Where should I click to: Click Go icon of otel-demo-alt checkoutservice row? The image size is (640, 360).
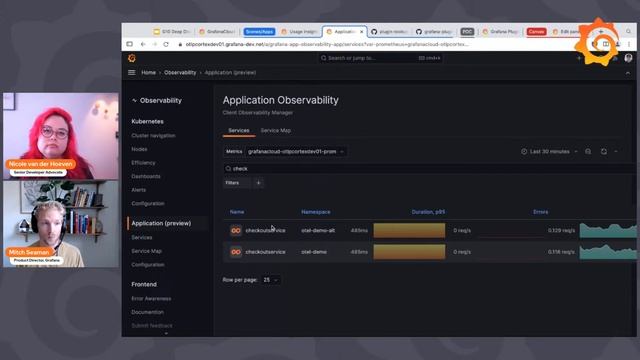pos(236,231)
